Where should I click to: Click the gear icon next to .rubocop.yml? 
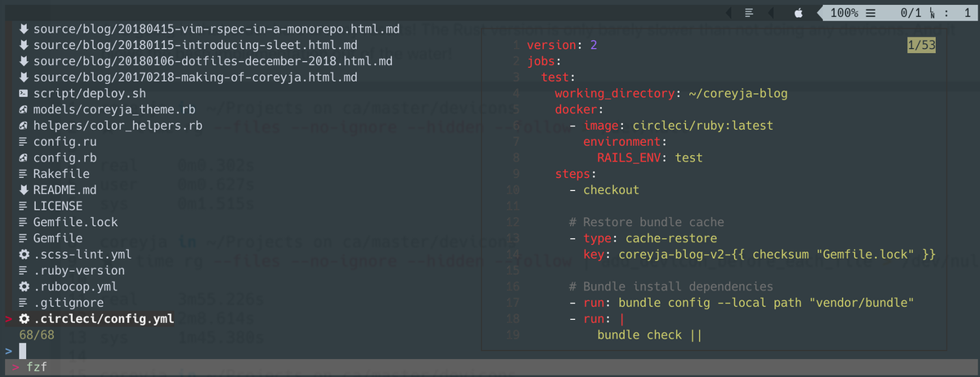[24, 286]
